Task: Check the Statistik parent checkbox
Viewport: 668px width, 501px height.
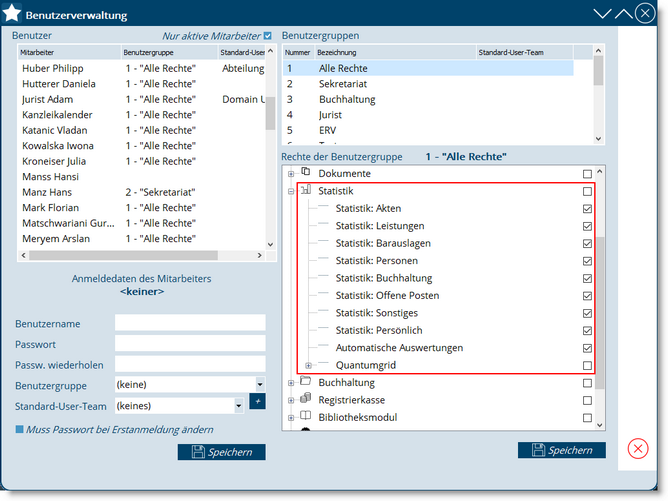Action: [587, 191]
